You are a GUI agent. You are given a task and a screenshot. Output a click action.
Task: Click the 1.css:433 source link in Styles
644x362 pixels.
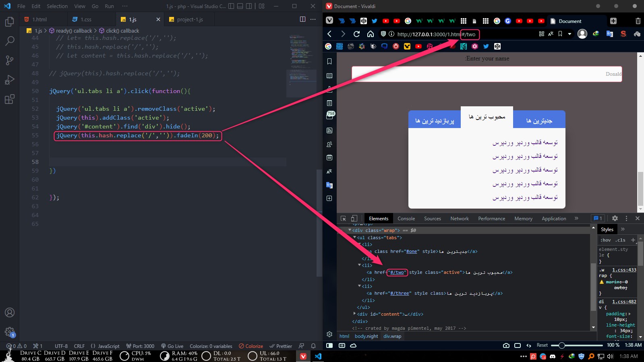pyautogui.click(x=624, y=270)
